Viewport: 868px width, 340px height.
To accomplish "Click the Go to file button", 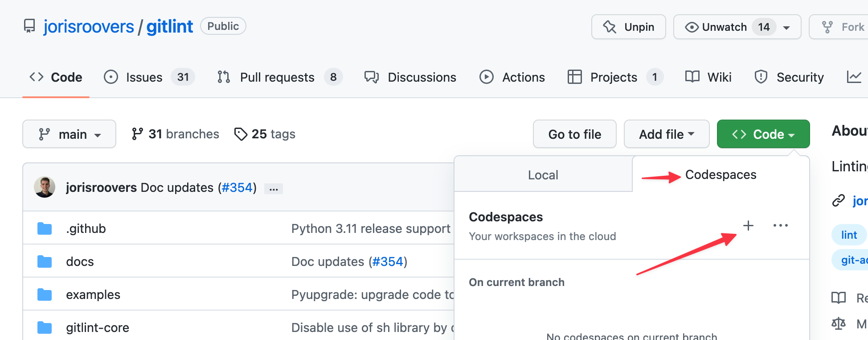I will coord(575,134).
